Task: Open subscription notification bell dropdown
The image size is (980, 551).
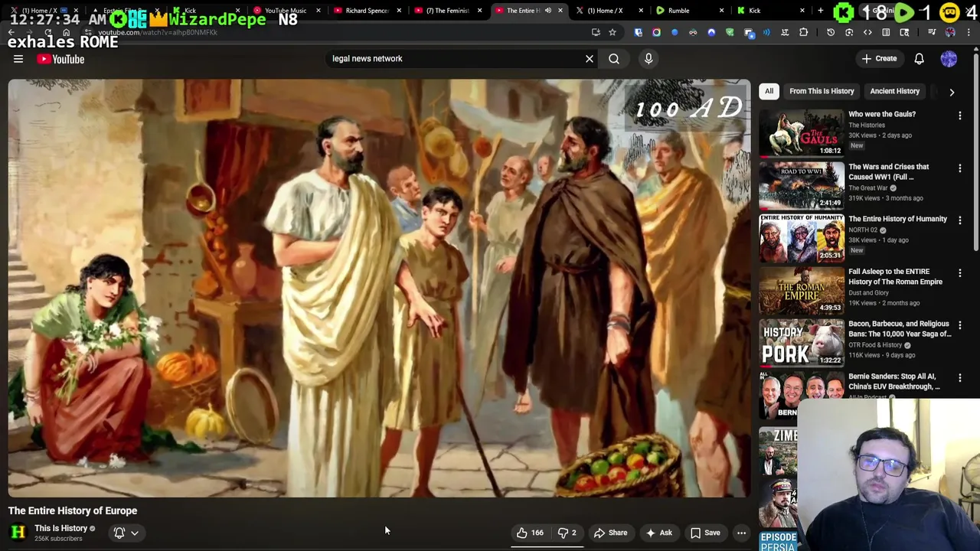Action: pos(126,533)
